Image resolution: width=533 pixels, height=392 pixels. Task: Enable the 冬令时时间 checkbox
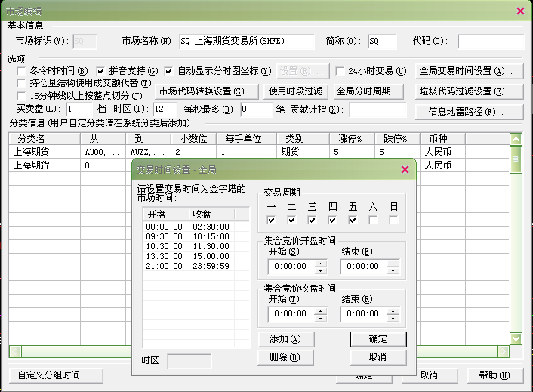22,71
